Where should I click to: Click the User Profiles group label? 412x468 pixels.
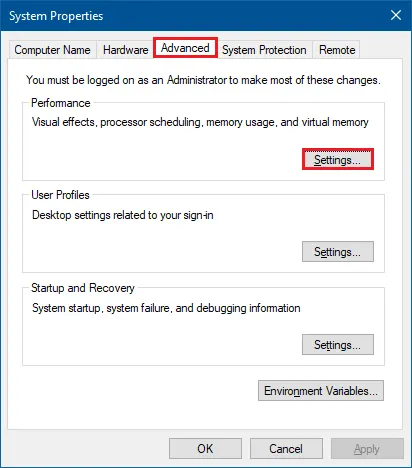(x=60, y=195)
